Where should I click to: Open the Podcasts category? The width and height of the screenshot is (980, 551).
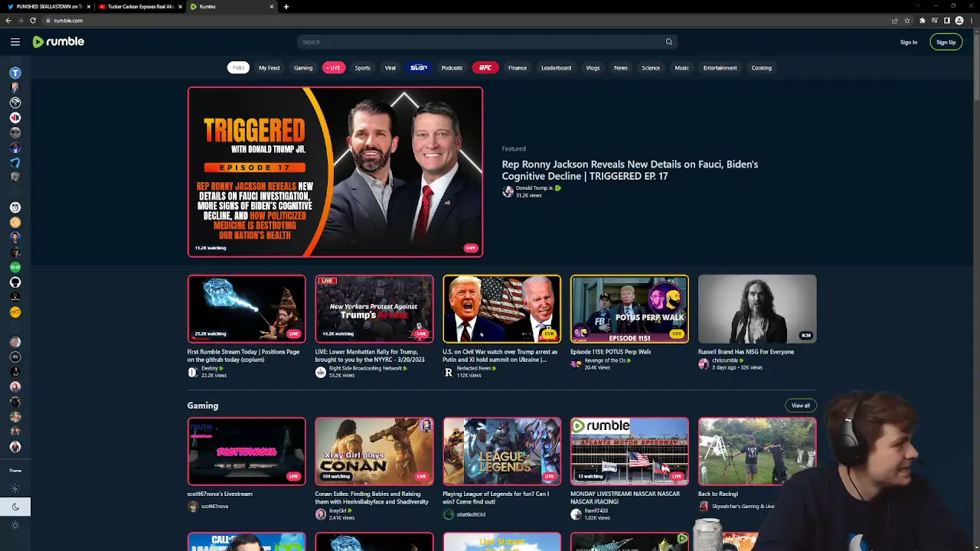coord(452,68)
